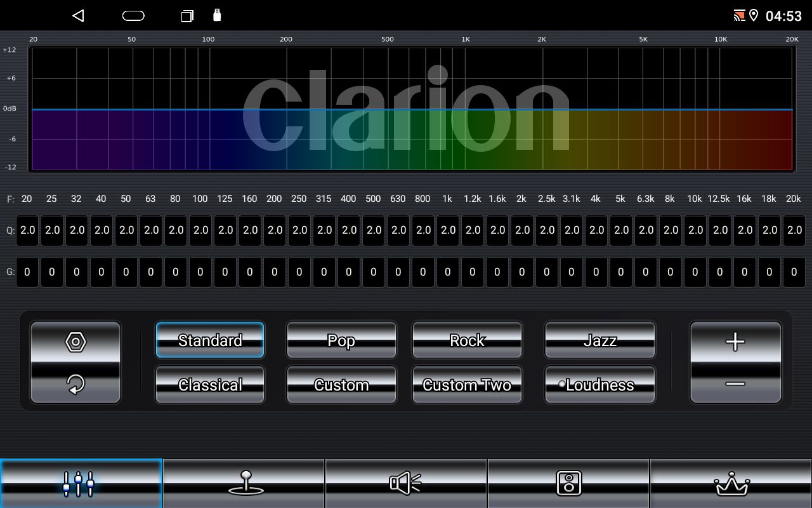Open the equalizer tab with sliders icon

80,483
